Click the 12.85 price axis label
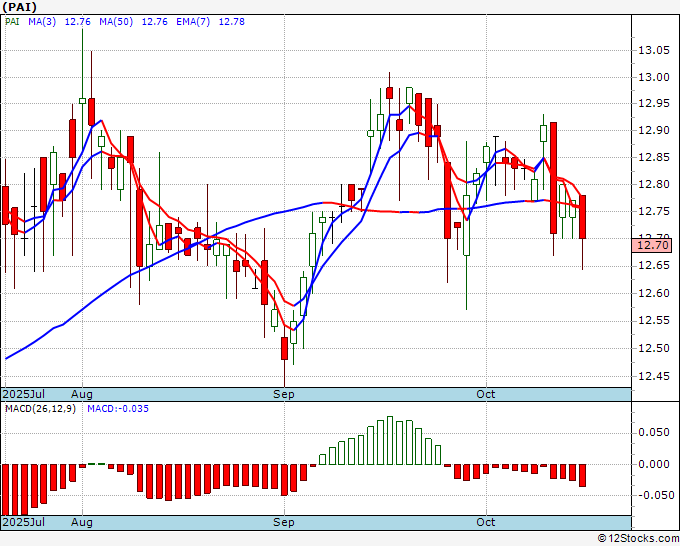The height and width of the screenshot is (546, 680). 654,157
